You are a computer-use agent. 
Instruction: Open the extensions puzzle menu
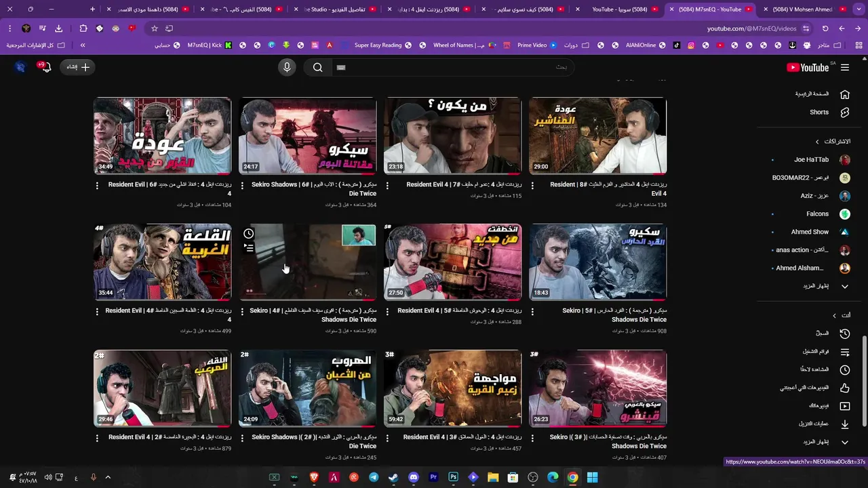tap(83, 28)
